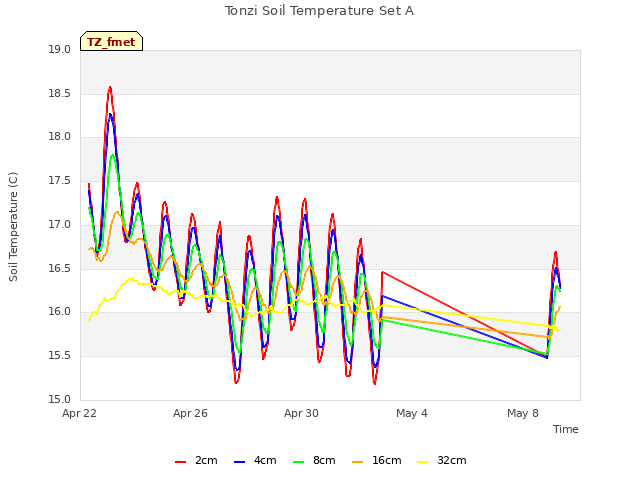This screenshot has height=480, width=640.
Task: Click the Apr 26 x-axis tick label
Action: [x=190, y=413]
